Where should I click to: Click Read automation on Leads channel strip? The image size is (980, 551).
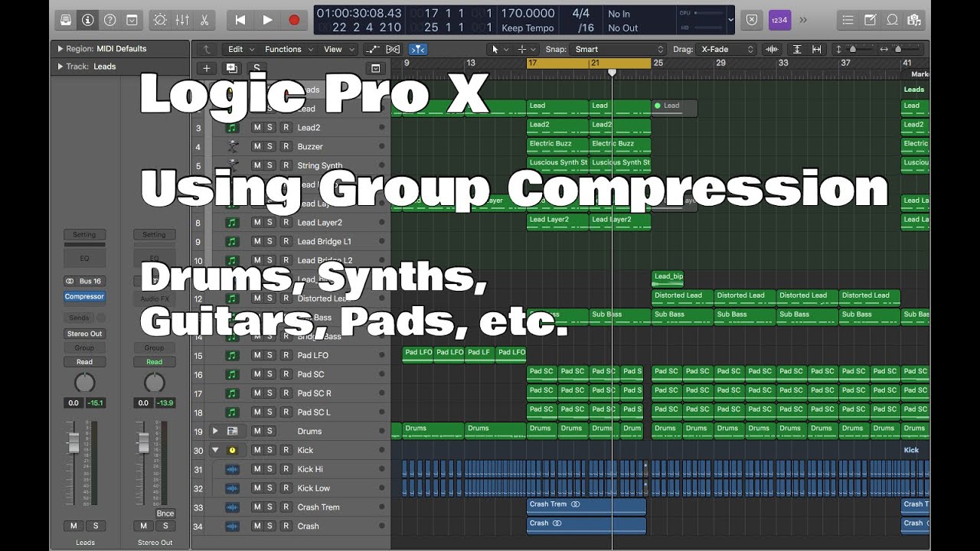point(84,362)
